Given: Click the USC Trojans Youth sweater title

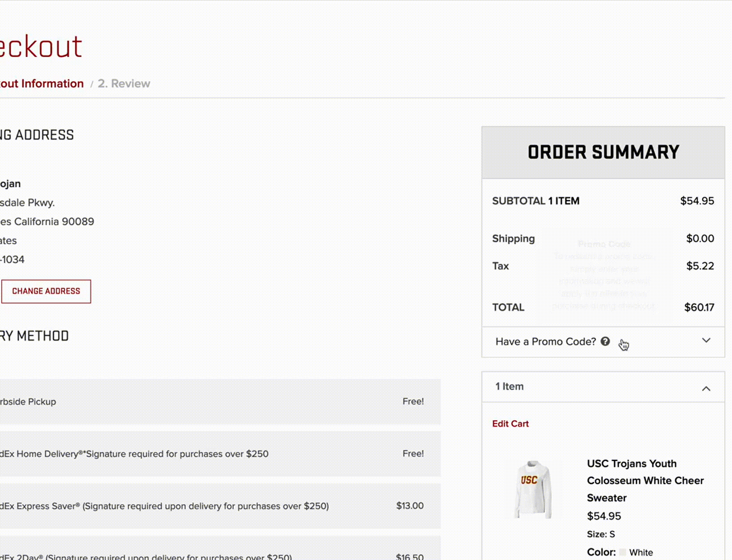Looking at the screenshot, I should coord(645,480).
